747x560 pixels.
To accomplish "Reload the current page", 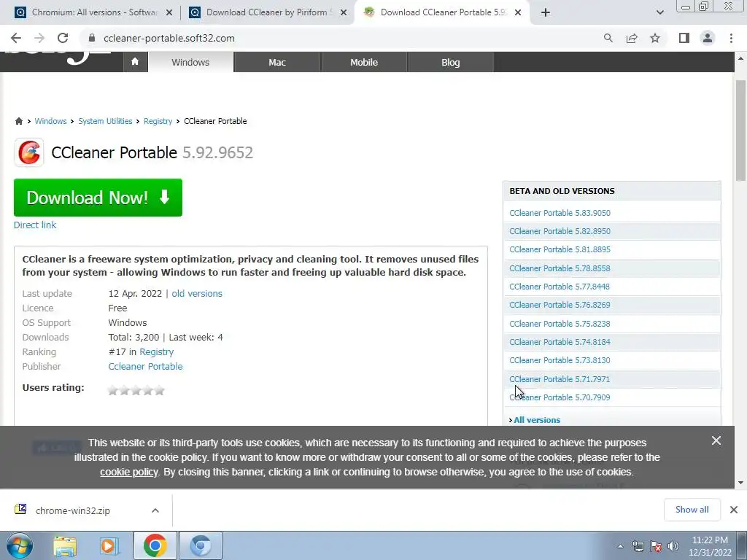I will pos(63,38).
